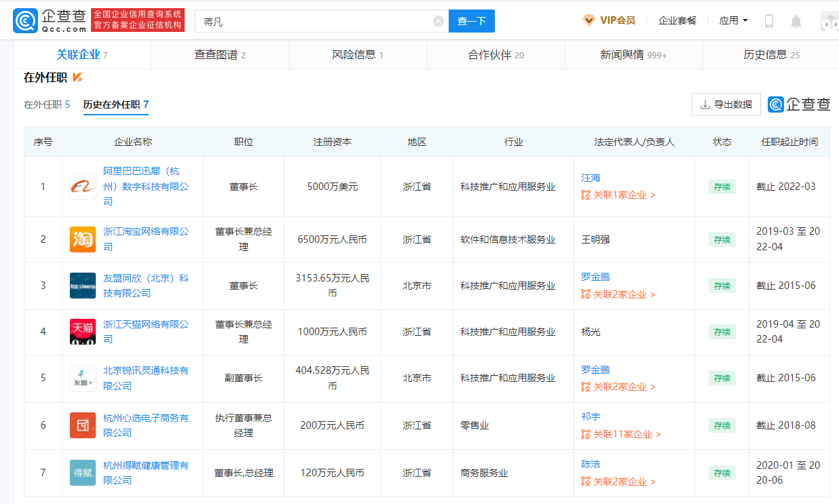The height and width of the screenshot is (504, 839).
Task: Click the related-companies icon under 汪海
Action: pos(586,195)
